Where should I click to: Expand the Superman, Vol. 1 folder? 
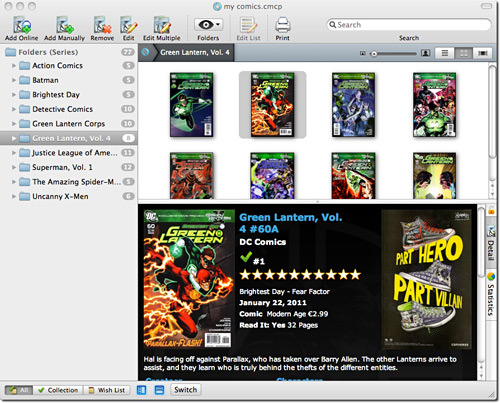(x=14, y=167)
